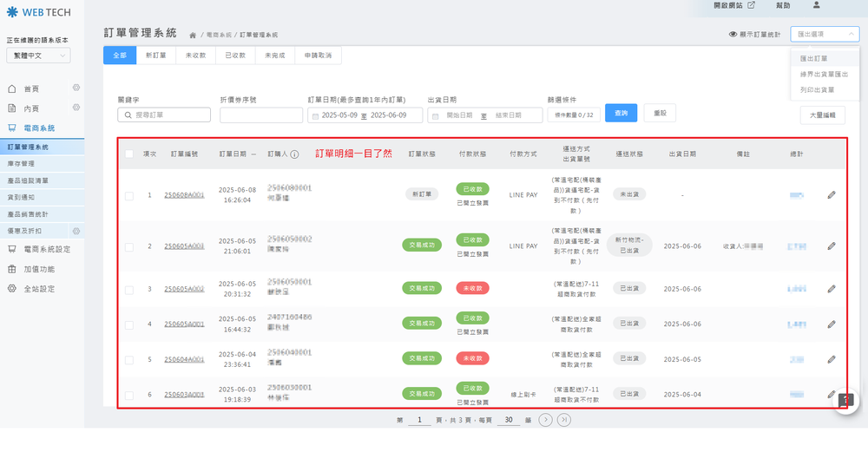Screen dimensions: 868x452
Task: Tick the select-all checkbox in table header
Action: point(129,154)
